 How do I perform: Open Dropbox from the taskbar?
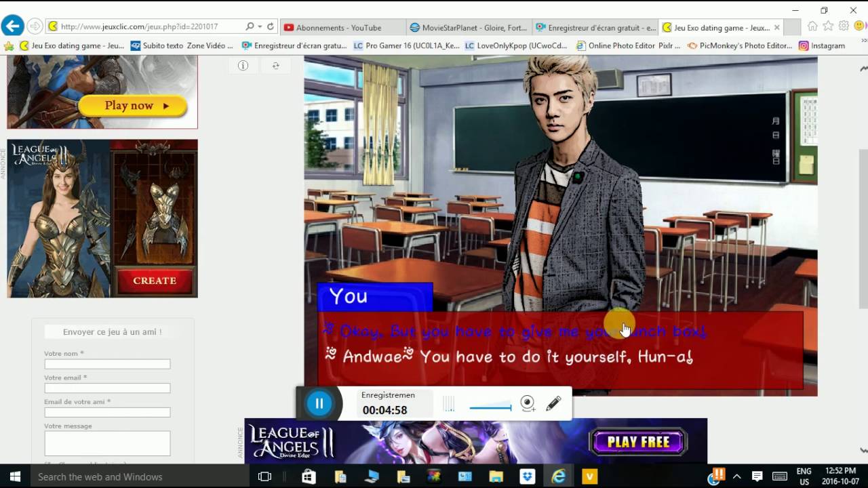(528, 476)
